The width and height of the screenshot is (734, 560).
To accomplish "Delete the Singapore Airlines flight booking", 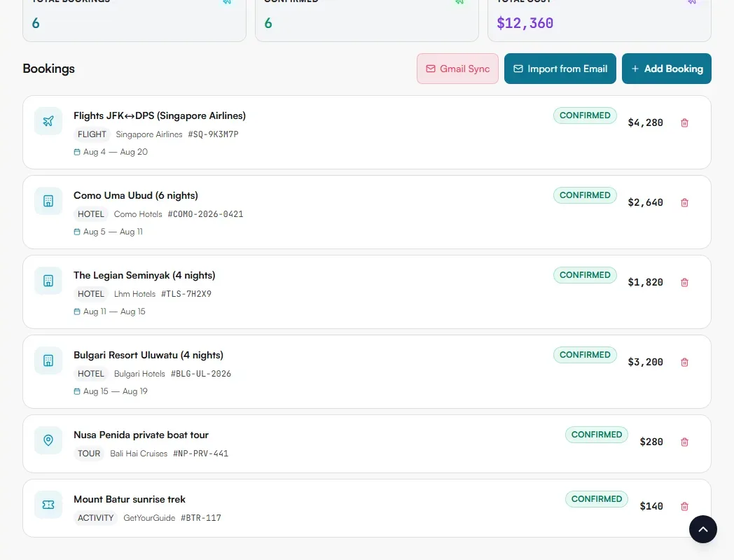I will 684,122.
